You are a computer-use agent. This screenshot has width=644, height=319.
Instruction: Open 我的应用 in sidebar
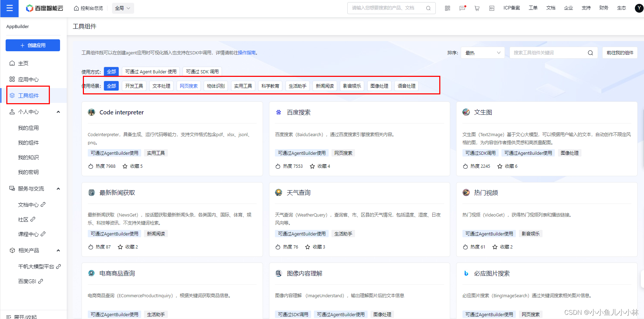click(x=28, y=128)
